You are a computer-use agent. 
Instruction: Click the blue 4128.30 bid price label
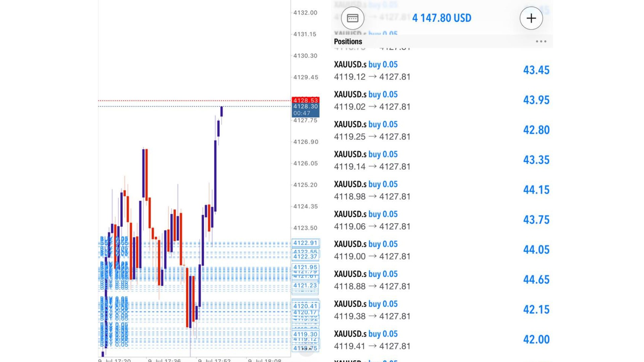pyautogui.click(x=306, y=107)
